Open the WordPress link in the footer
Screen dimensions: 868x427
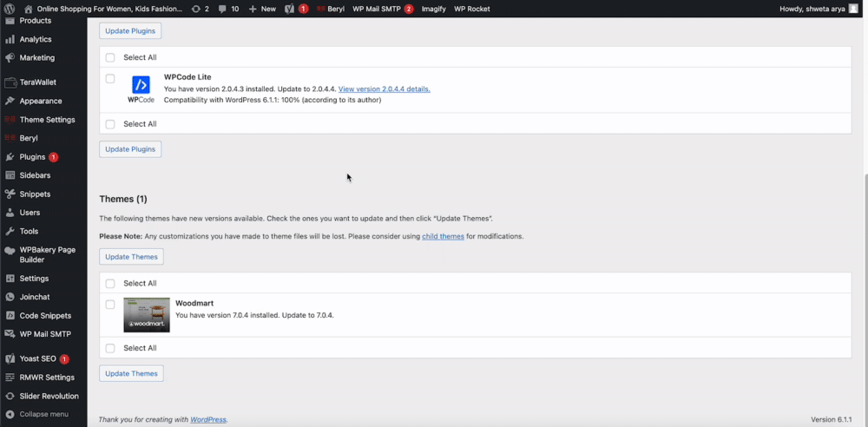[208, 420]
